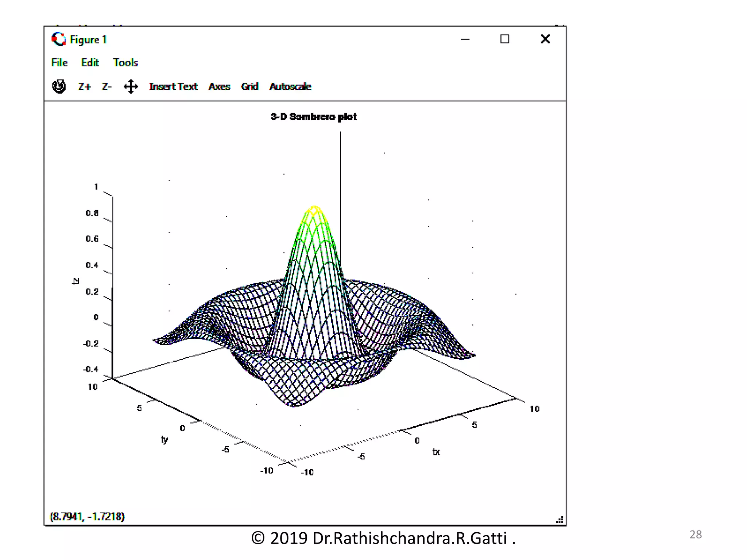Open the File menu

[x=59, y=63]
